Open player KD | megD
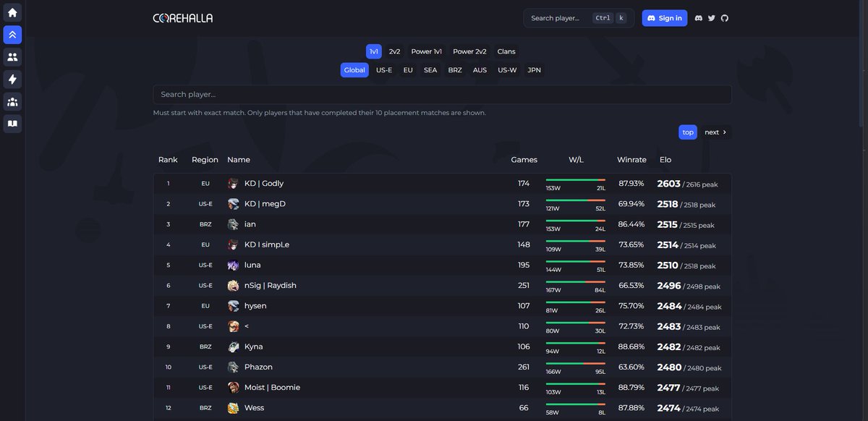The width and height of the screenshot is (868, 421). 265,204
